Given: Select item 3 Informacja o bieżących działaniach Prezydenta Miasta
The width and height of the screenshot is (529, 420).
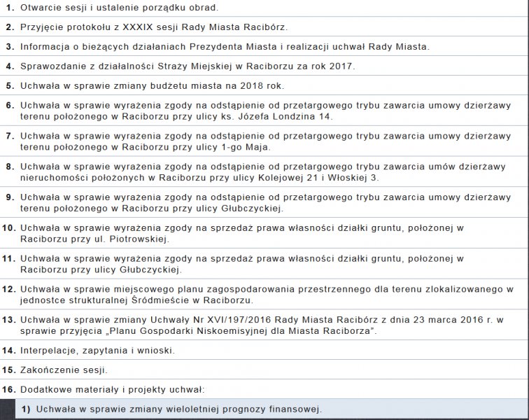Looking at the screenshot, I should pos(264,46).
